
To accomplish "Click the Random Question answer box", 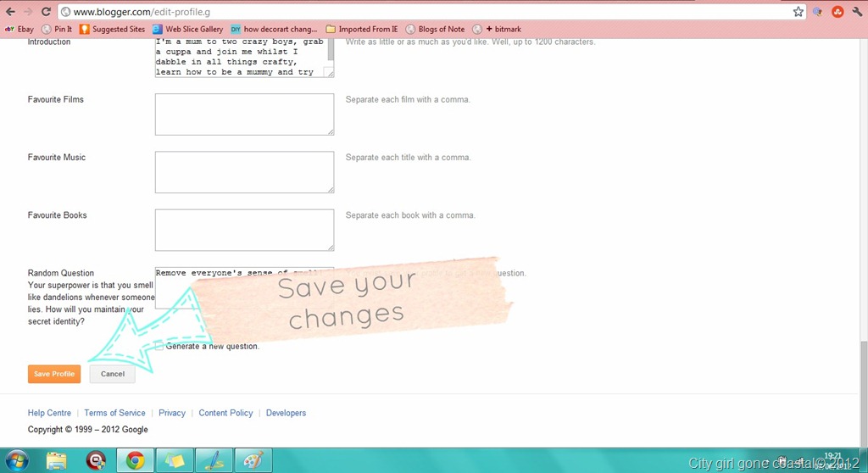I will 244,288.
